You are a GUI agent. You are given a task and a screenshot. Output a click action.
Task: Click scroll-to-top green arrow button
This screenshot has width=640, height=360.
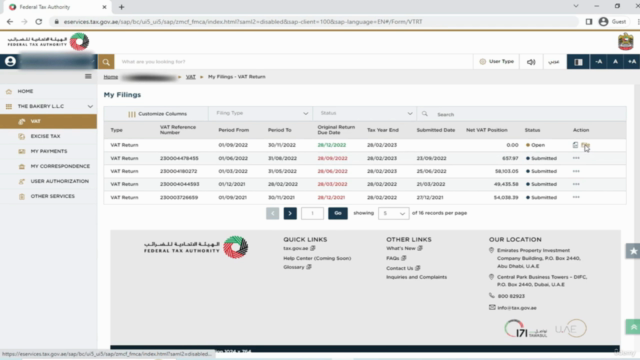coord(633,327)
